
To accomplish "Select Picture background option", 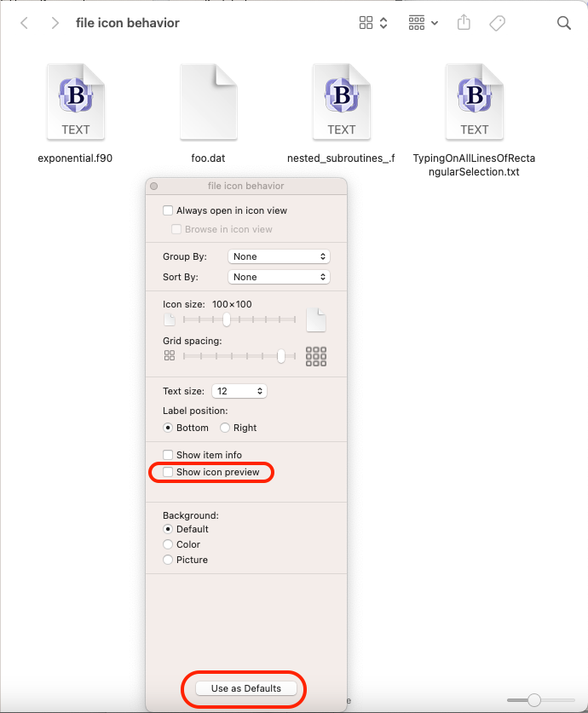I will [x=168, y=560].
